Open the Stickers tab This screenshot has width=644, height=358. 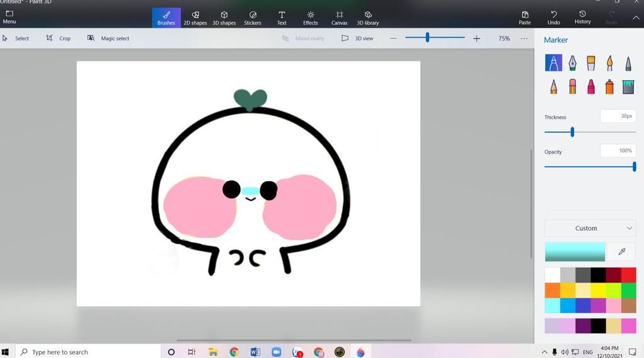[x=253, y=18]
